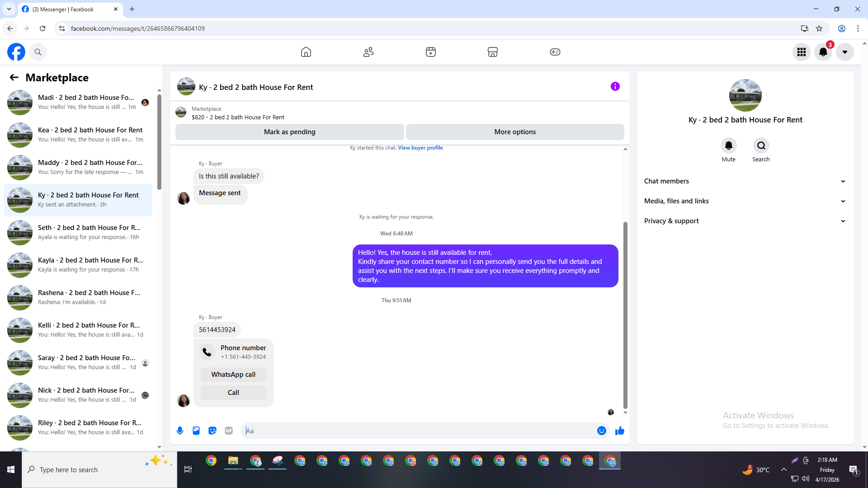This screenshot has height=488, width=868.
Task: Click the chat message scrollbar
Action: tap(625, 315)
